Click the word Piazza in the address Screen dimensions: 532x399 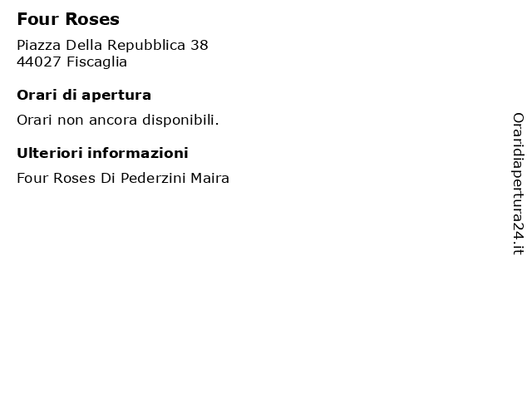[39, 45]
